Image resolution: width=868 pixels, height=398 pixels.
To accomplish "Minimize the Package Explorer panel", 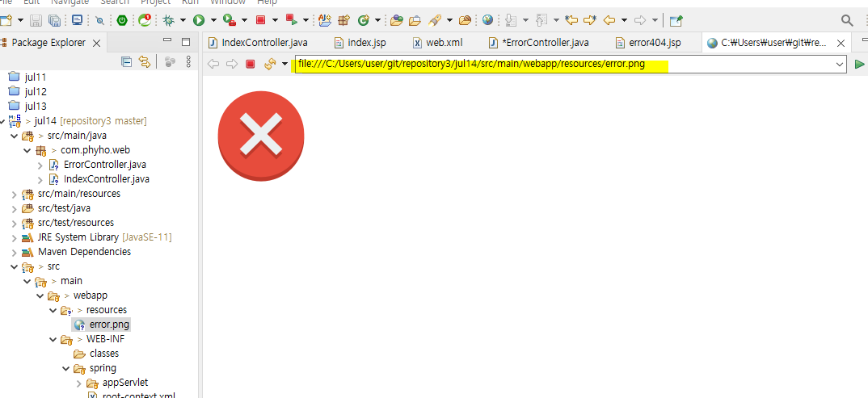I will tap(167, 40).
